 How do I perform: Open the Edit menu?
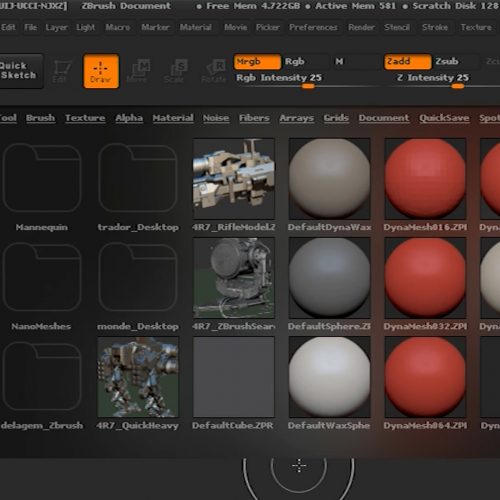pos(8,27)
